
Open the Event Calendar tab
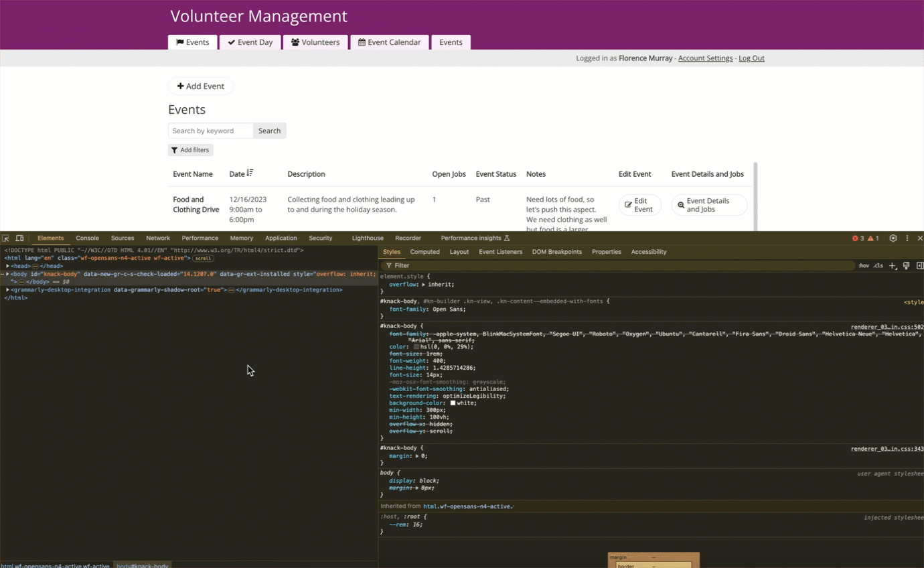coord(389,42)
